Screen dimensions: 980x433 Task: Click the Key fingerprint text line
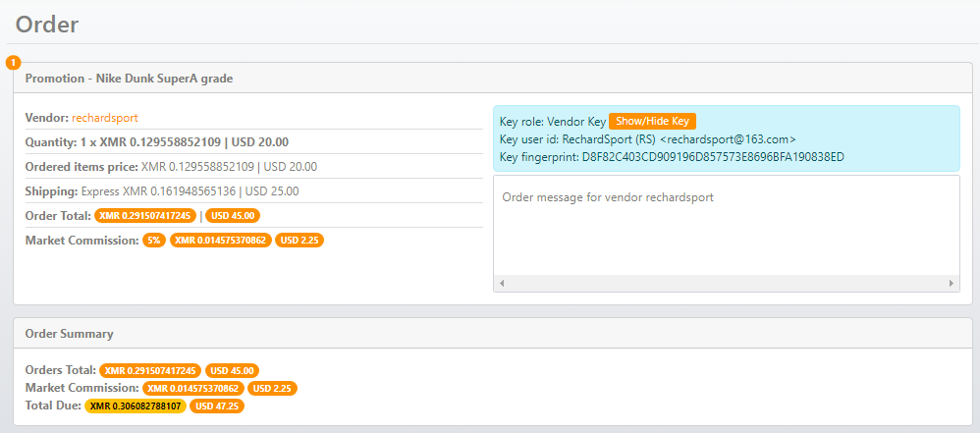[x=672, y=157]
